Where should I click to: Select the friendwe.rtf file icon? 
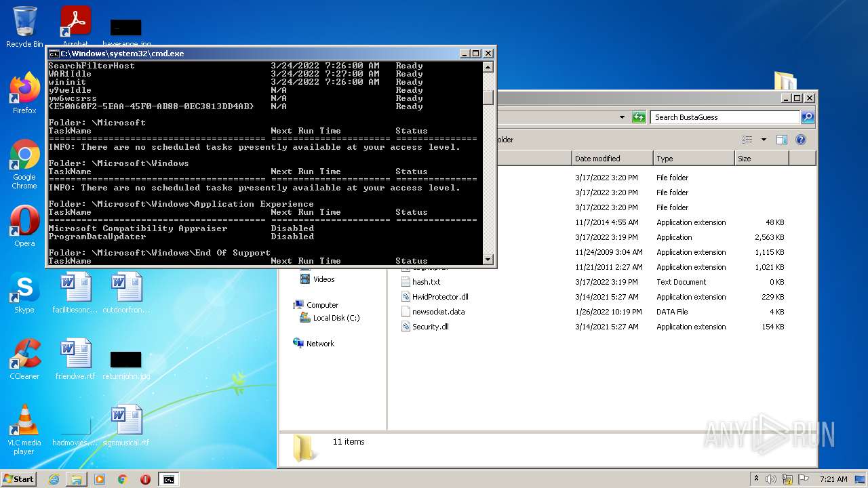pos(75,359)
